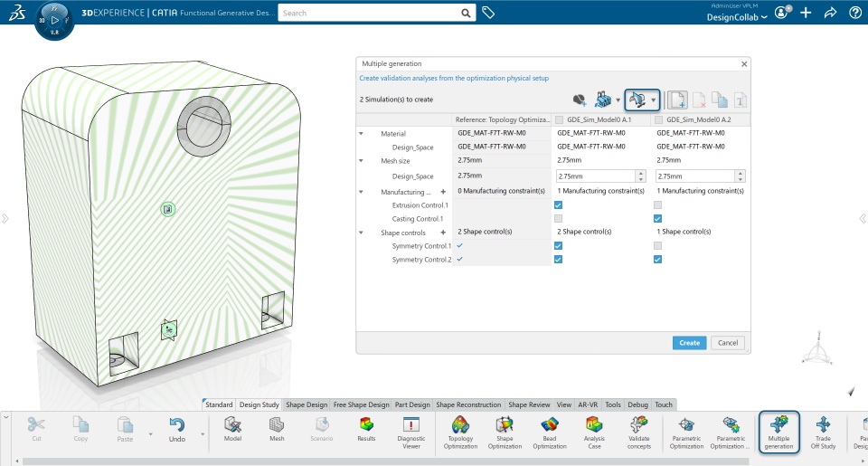
Task: Check Casting Control.1 for Model0 A.1
Action: click(x=558, y=218)
